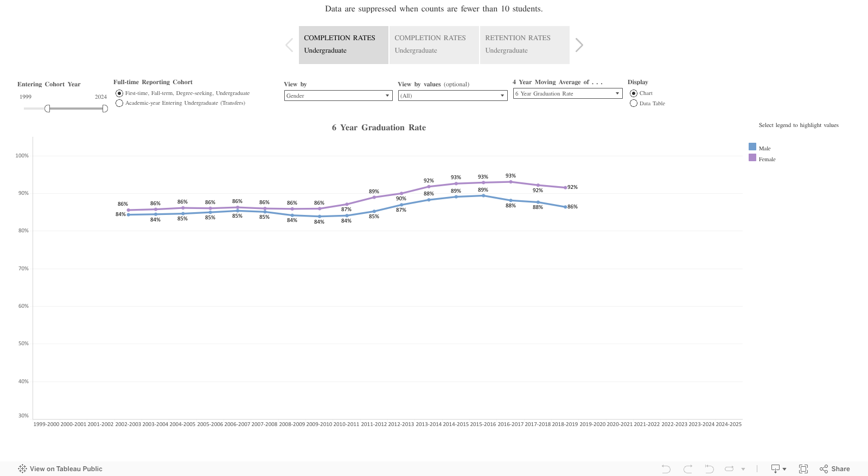This screenshot has width=868, height=476.
Task: Enter full screen mode
Action: pos(803,468)
